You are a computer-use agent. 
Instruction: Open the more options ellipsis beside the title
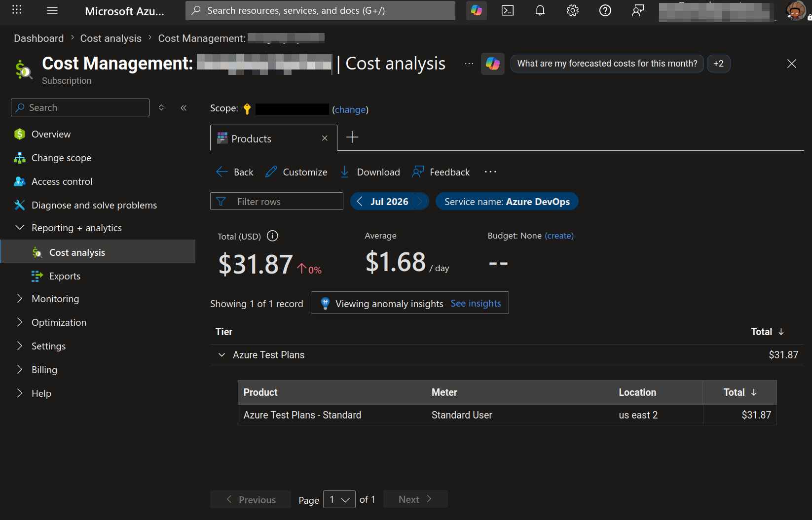(x=469, y=64)
